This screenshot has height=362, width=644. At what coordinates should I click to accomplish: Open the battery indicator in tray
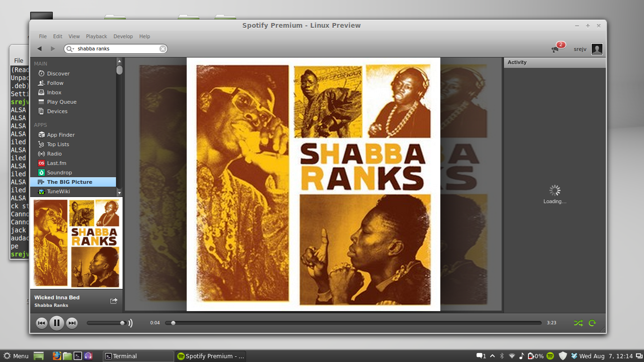536,356
